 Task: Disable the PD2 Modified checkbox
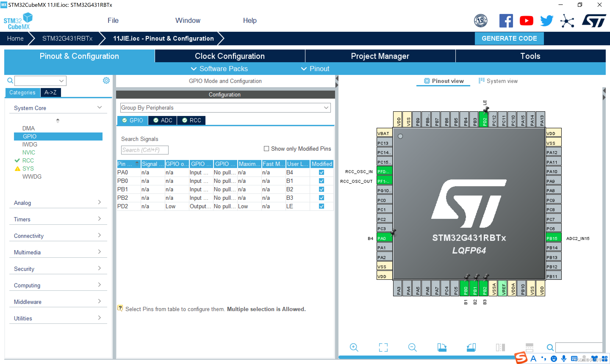tap(322, 205)
